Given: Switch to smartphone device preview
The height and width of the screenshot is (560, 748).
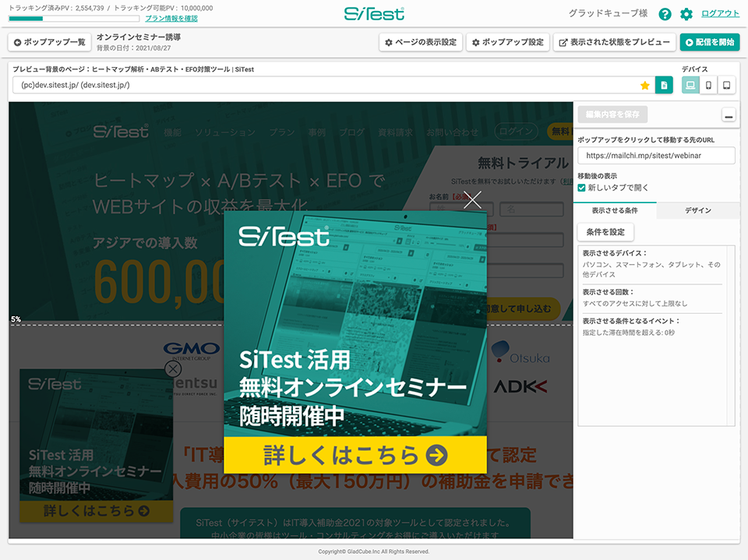Looking at the screenshot, I should pos(708,86).
